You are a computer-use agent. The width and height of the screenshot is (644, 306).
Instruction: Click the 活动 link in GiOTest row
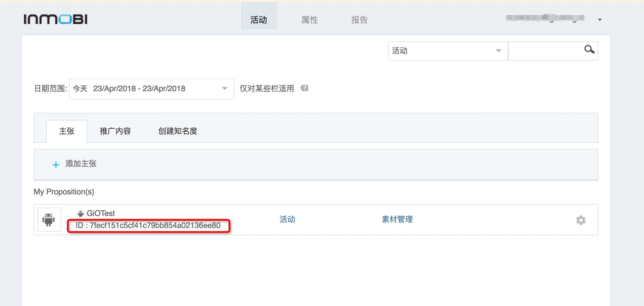(287, 219)
